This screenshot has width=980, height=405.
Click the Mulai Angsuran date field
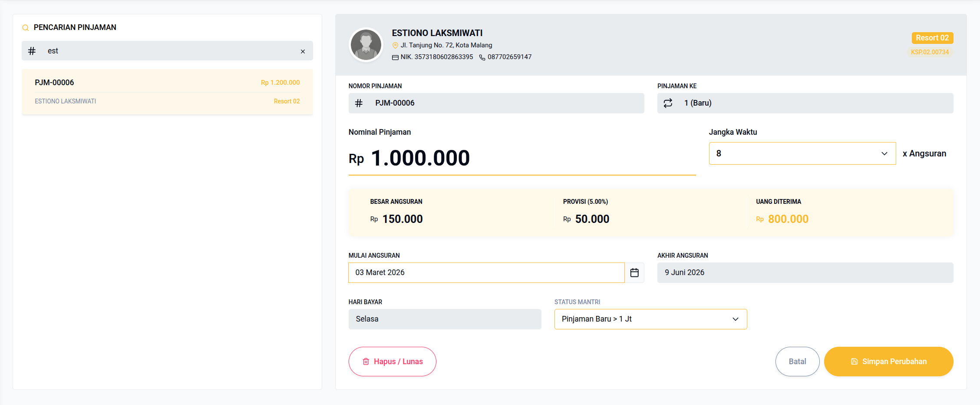tap(486, 272)
